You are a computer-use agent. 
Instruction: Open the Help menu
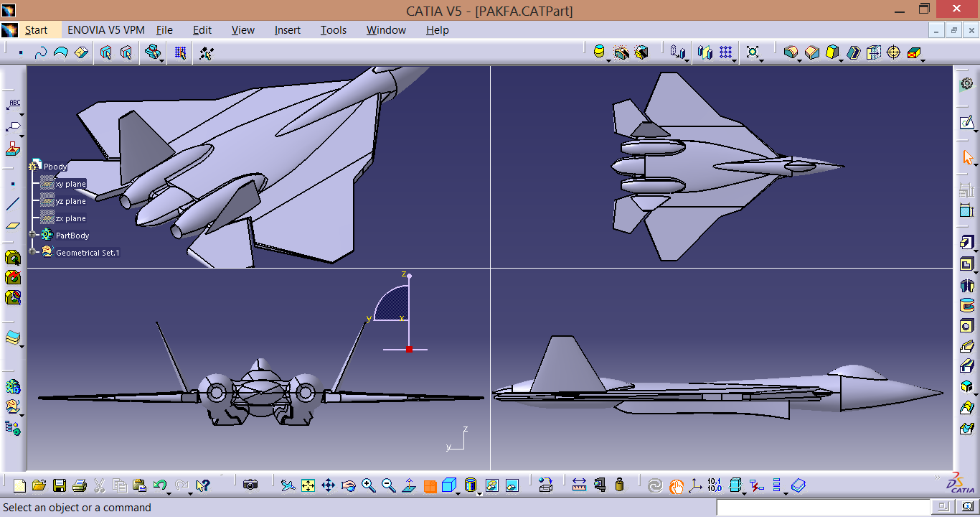pyautogui.click(x=438, y=30)
